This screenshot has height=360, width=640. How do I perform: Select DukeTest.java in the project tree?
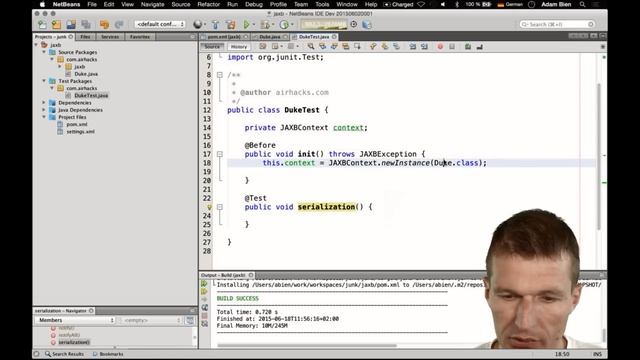(x=91, y=96)
